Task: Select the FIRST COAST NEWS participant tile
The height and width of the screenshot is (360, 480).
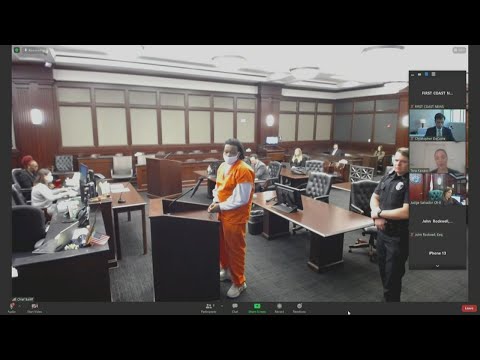Action: (x=437, y=93)
